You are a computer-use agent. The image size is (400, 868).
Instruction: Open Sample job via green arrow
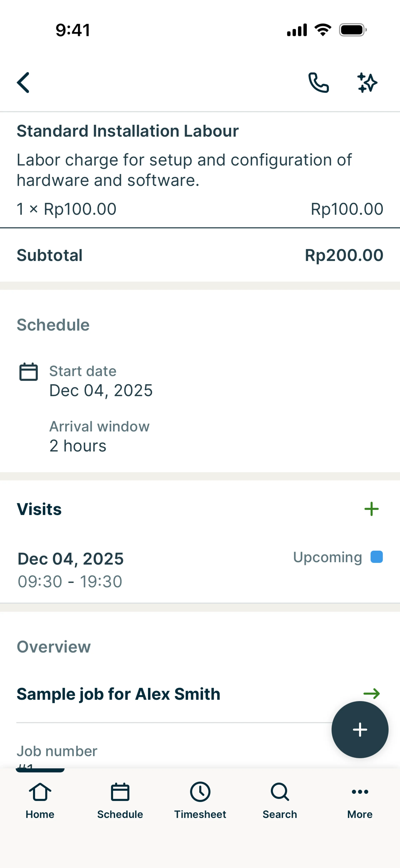371,693
